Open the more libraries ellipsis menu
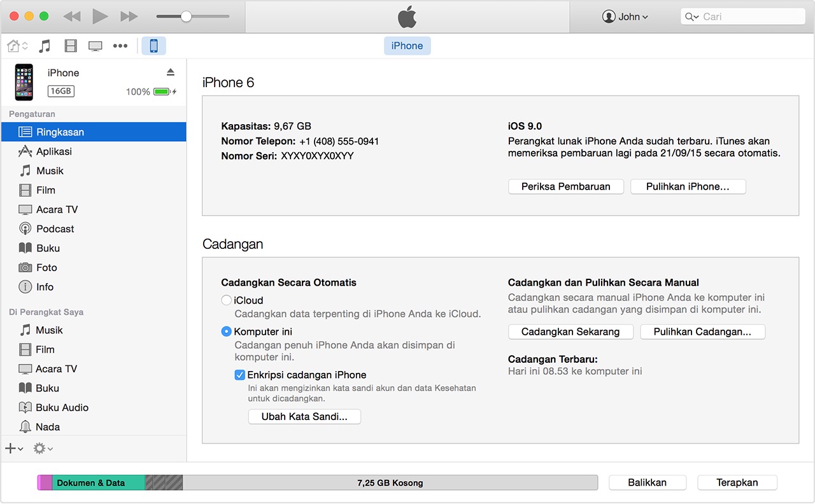Screen dimensions: 815x504 120,46
